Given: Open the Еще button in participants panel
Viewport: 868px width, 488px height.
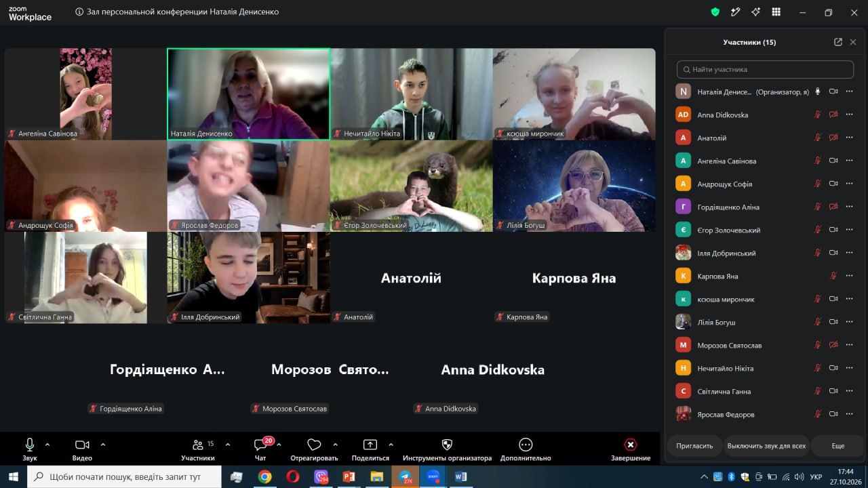Looking at the screenshot, I should (x=838, y=446).
